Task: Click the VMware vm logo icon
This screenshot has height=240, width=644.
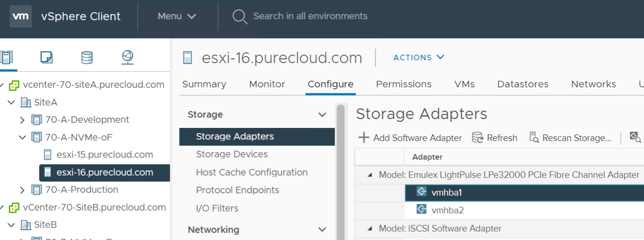Action: 21,16
